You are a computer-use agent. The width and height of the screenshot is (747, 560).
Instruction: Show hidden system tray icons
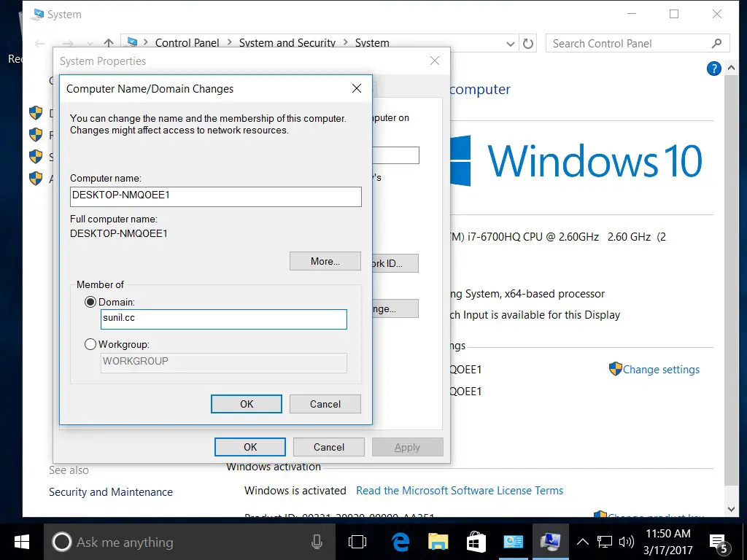pos(583,542)
